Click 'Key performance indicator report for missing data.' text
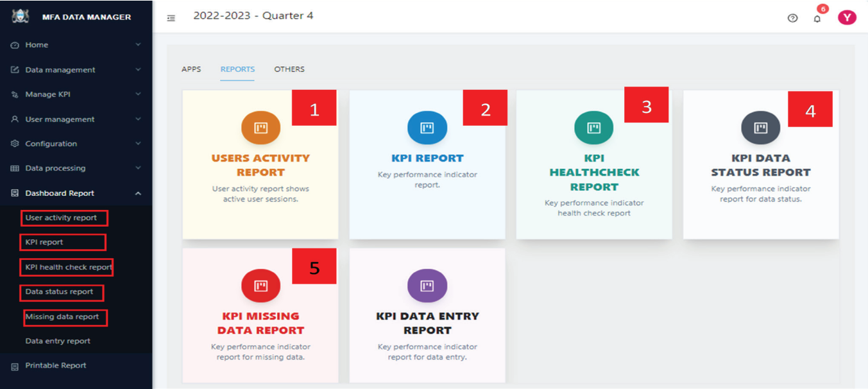 coord(260,352)
